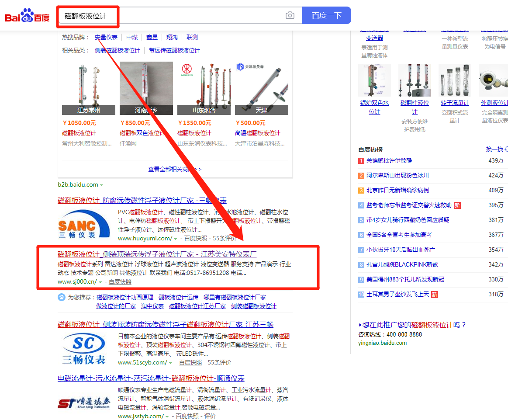Click the Baidu logo
Viewport: 508px width, 420px height.
(x=27, y=16)
